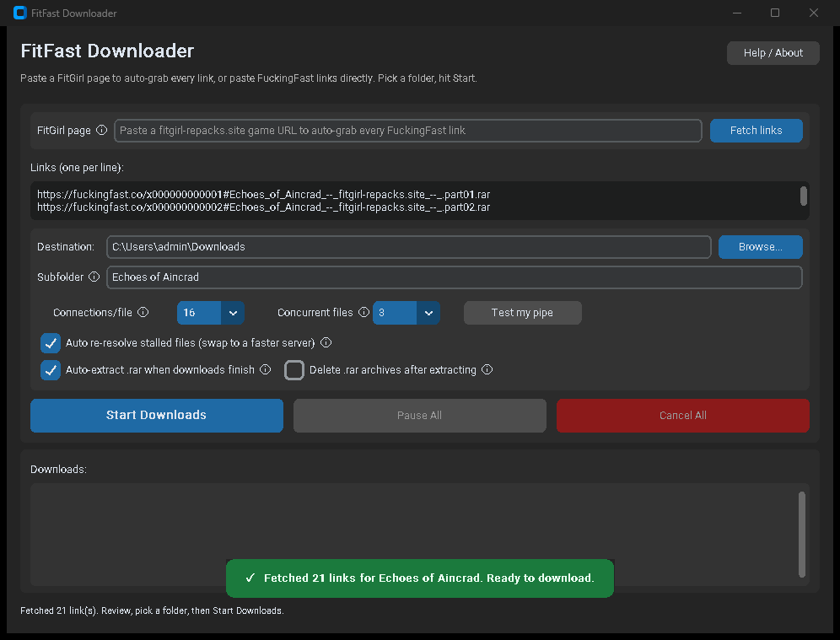Click the Links (one per line) label

pos(77,167)
